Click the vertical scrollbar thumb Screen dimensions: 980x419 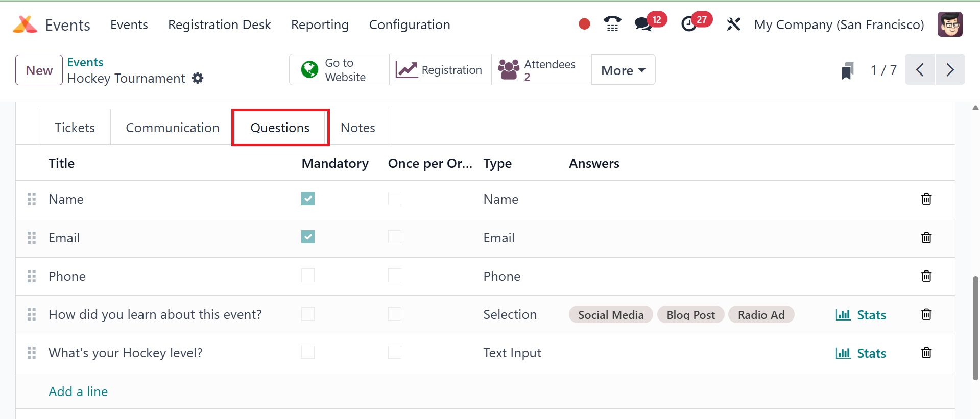(975, 328)
